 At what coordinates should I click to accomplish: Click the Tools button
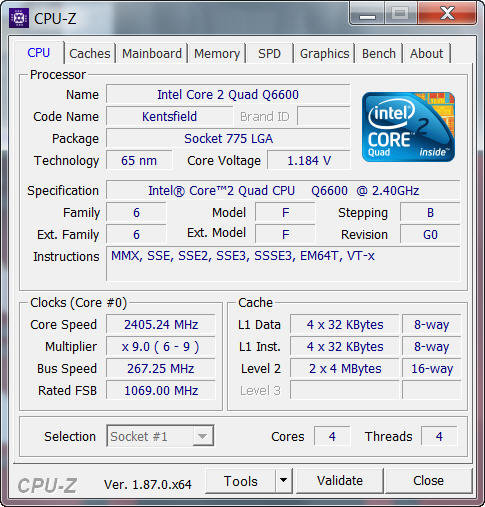(x=241, y=481)
